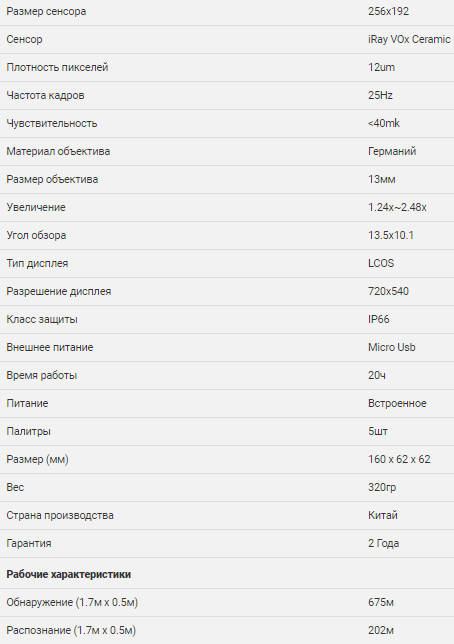Image resolution: width=454 pixels, height=644 pixels.
Task: Select the '675м' detection range value
Action: point(381,603)
